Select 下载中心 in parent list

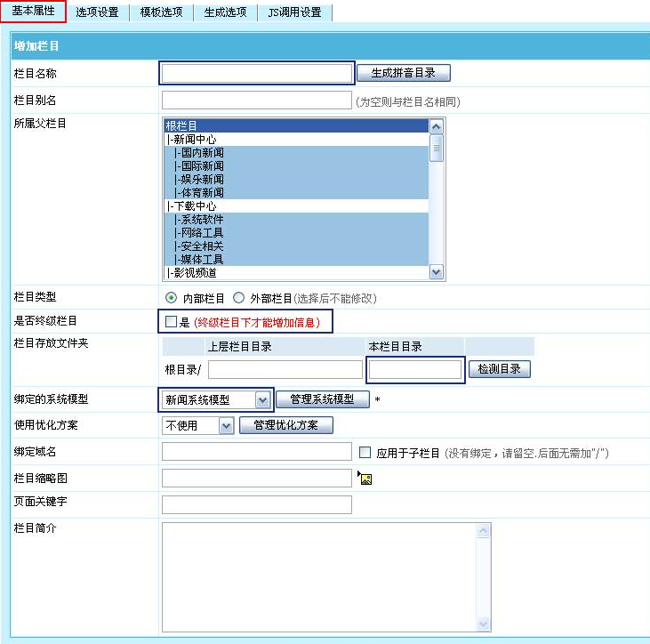tap(296, 206)
